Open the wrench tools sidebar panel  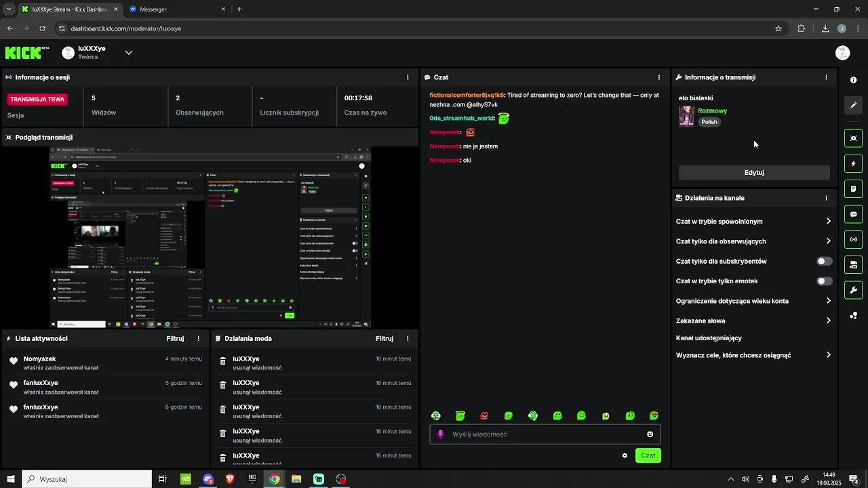pos(853,290)
